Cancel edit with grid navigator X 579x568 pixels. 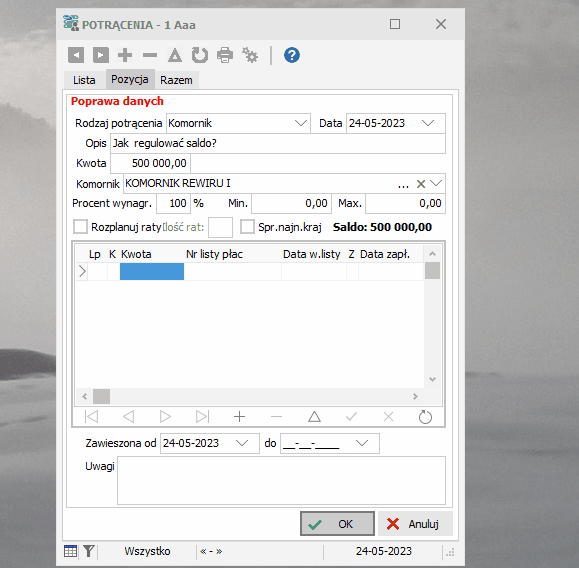coord(388,417)
